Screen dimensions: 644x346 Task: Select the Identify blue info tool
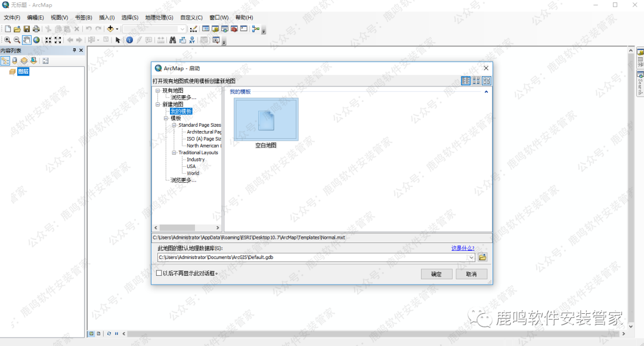click(x=129, y=40)
